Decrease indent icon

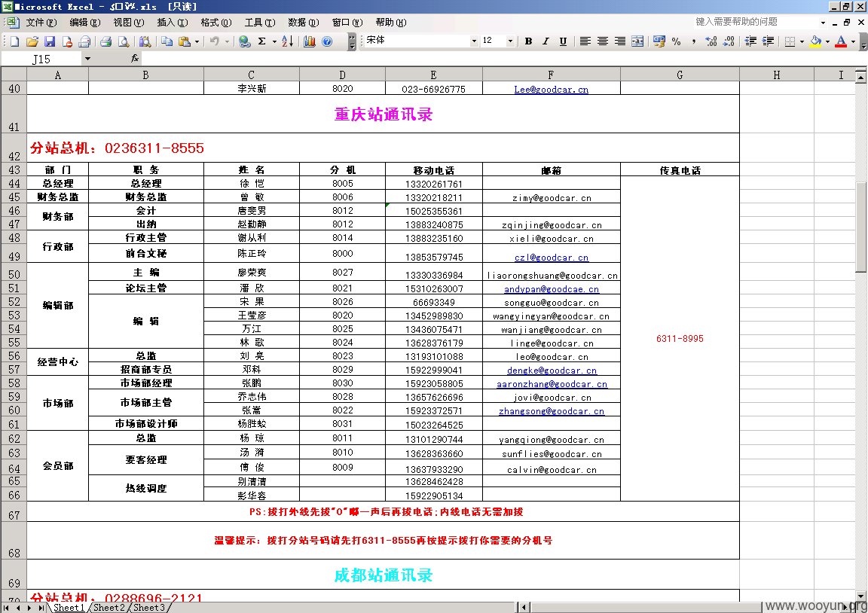tap(750, 41)
